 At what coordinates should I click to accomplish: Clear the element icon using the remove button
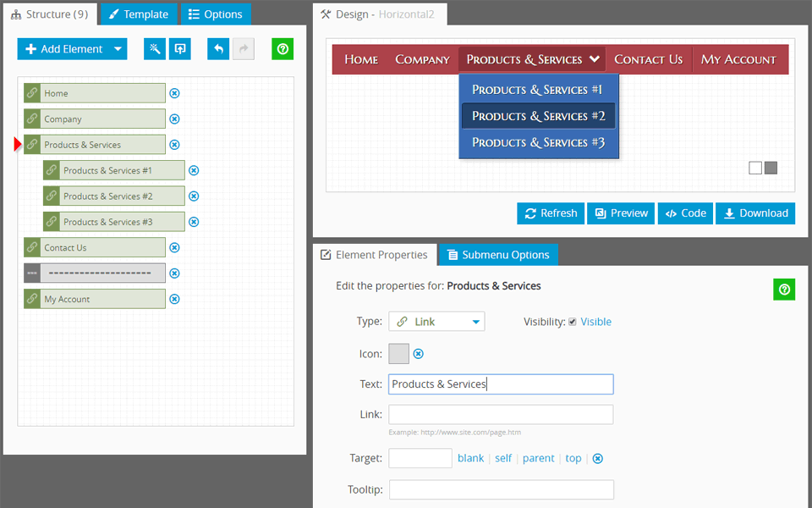coord(418,354)
